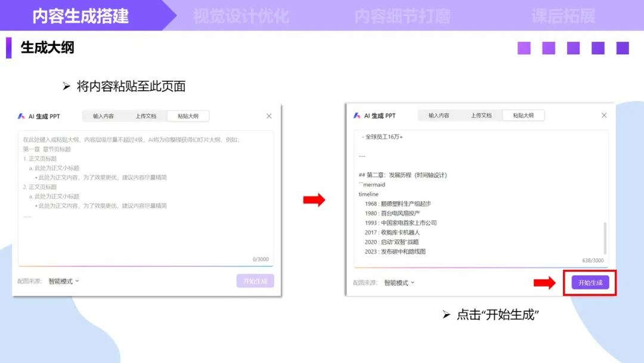
Task: Click the line '1993 : 中国家电首家上市公司'
Action: [401, 223]
